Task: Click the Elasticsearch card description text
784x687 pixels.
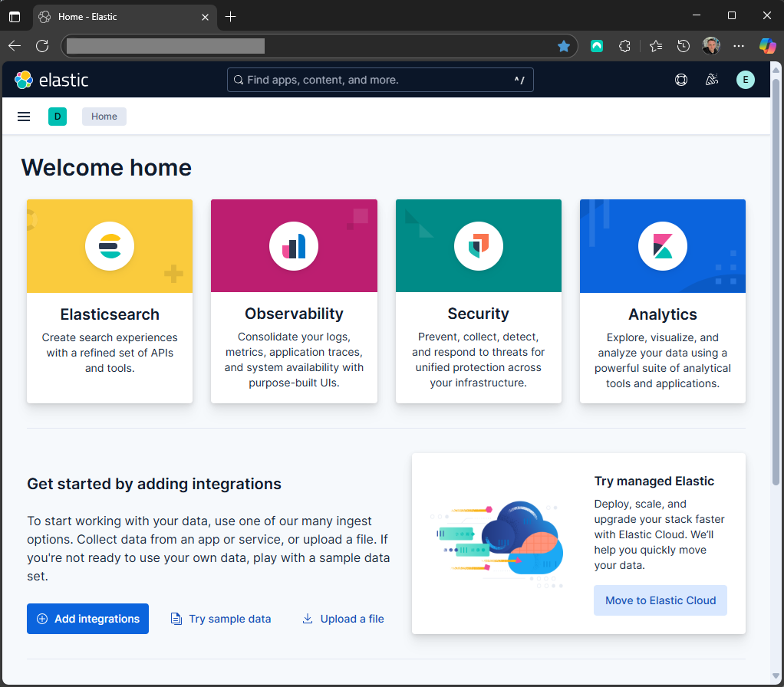Action: click(x=110, y=353)
